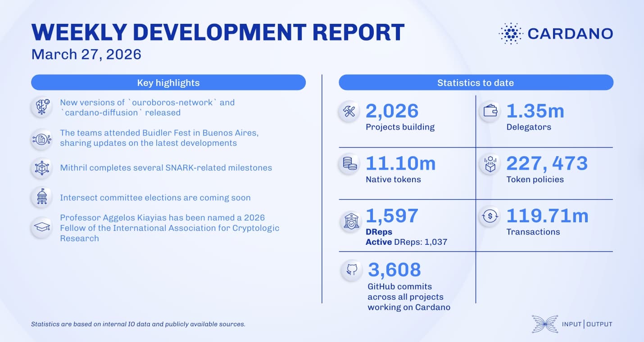Select the tools icon beside ouroboros-network highlight
644x342 pixels.
click(41, 107)
